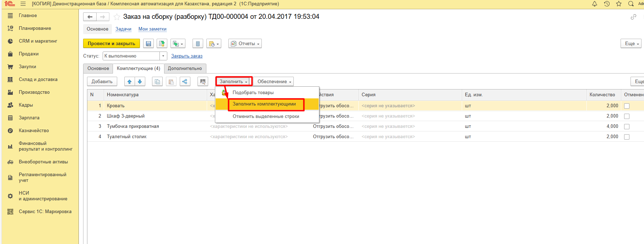The height and width of the screenshot is (244, 644).
Task: Copy document link via chain icon
Action: tap(633, 17)
